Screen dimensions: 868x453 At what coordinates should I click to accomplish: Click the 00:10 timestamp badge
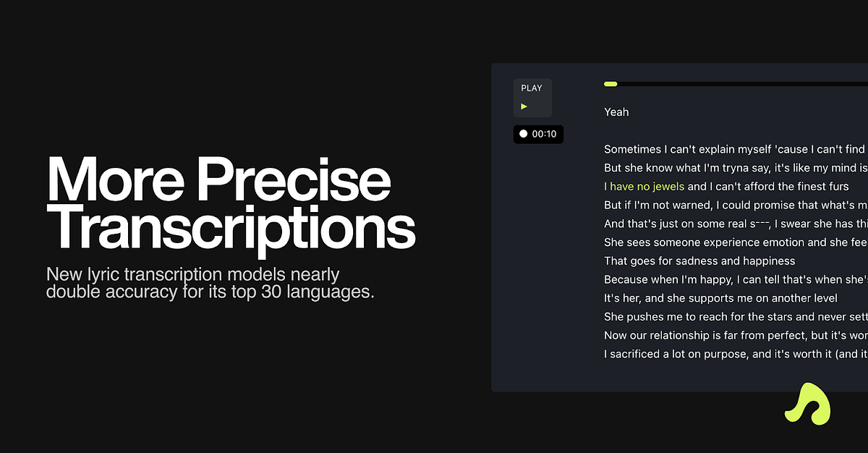click(x=538, y=133)
